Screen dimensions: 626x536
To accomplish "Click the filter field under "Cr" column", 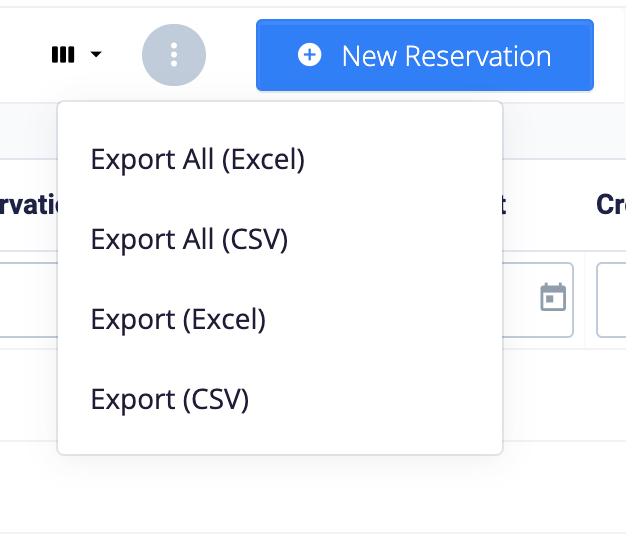I will [612, 300].
